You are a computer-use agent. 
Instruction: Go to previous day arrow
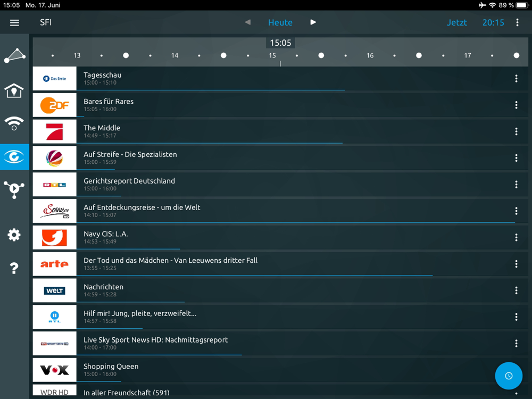[x=248, y=22]
